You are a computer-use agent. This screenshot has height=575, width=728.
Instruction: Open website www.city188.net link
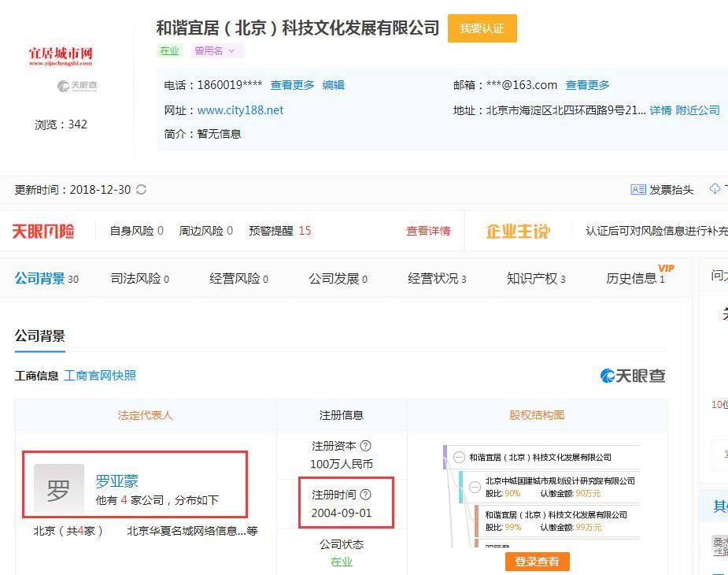tap(240, 110)
